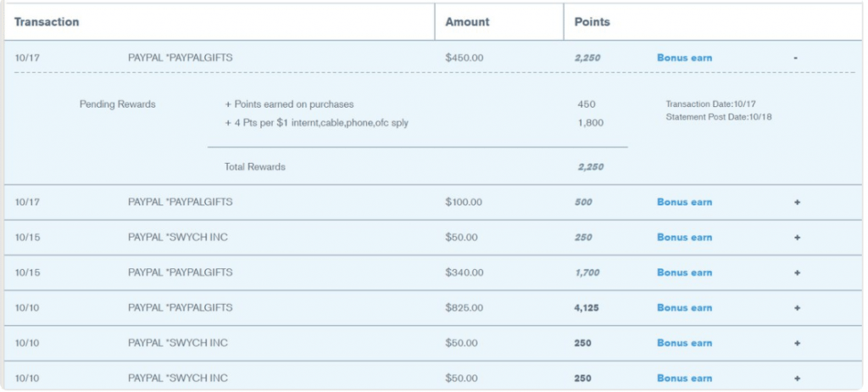Image resolution: width=868 pixels, height=392 pixels.
Task: Expand the 10/15 SWYCH INC $50.00 row
Action: click(x=797, y=238)
